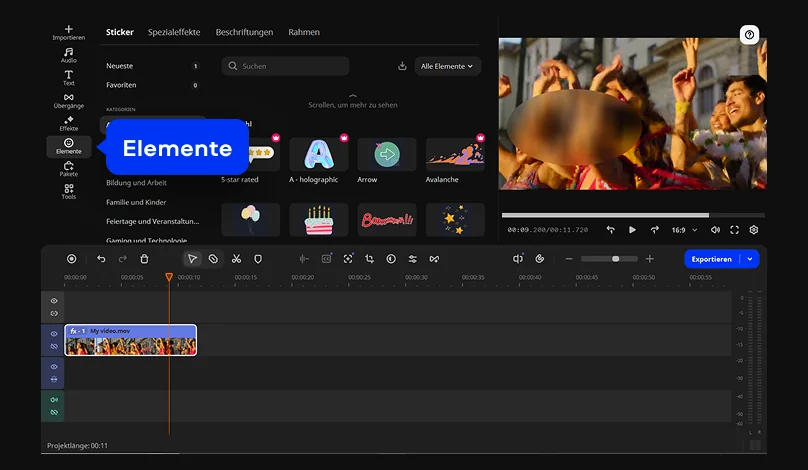Hide the My video.mov track with eye
808x470 pixels.
pos(54,334)
